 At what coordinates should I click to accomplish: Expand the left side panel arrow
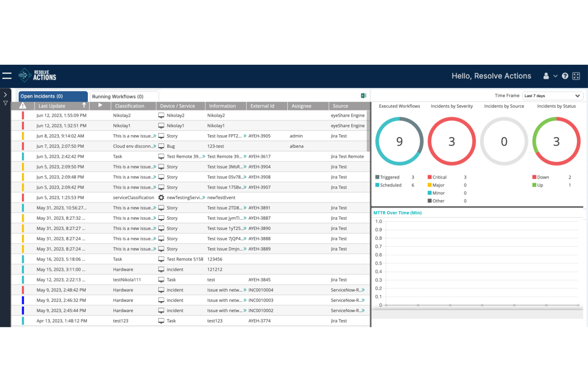(5, 95)
